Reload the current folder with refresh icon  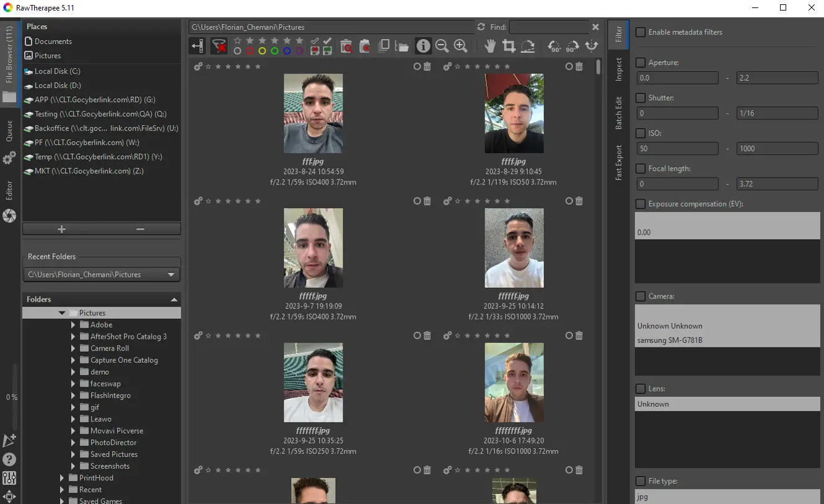click(481, 27)
